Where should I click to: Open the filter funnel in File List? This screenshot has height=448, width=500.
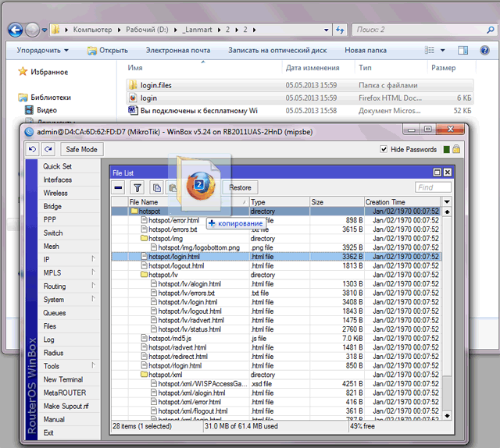click(x=137, y=187)
